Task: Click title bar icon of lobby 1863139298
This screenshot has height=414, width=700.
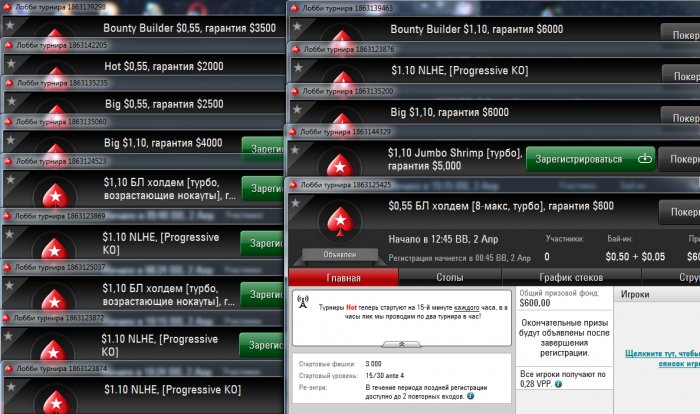Action: coord(8,7)
